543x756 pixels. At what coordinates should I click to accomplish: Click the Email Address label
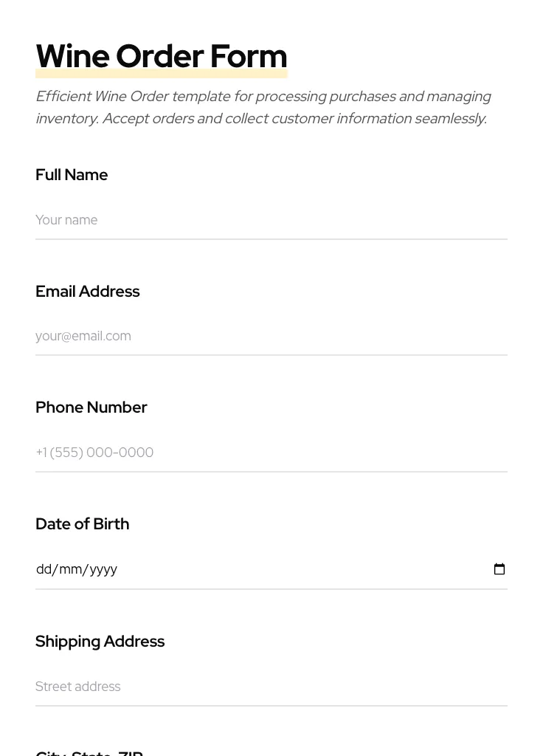[87, 292]
